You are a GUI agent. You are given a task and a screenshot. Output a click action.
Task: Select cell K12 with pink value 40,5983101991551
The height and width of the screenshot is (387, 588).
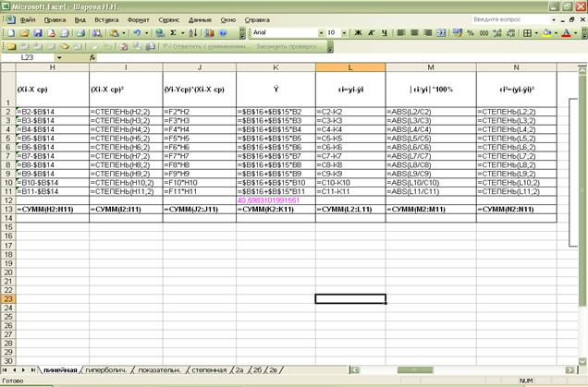click(x=276, y=200)
